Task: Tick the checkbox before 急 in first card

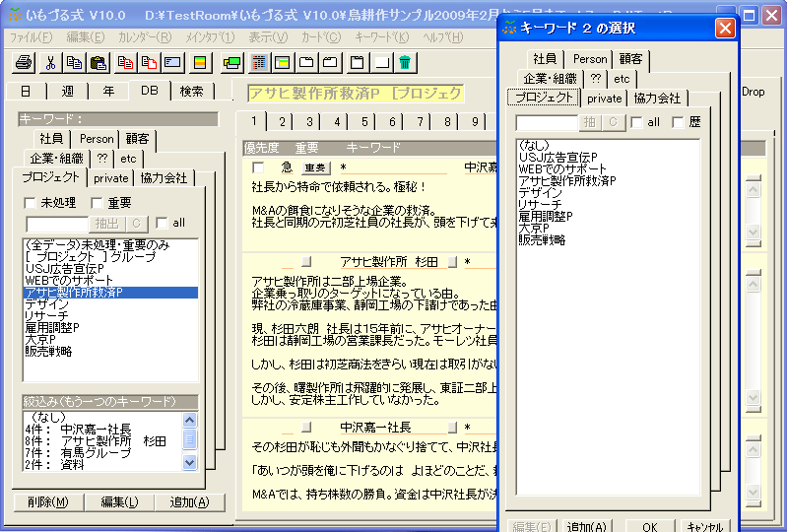Action: 258,167
